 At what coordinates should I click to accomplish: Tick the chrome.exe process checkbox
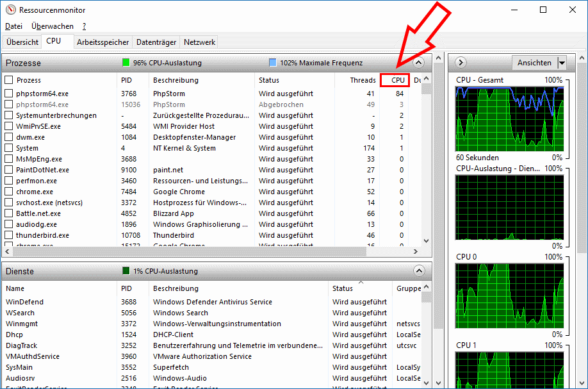(x=9, y=192)
